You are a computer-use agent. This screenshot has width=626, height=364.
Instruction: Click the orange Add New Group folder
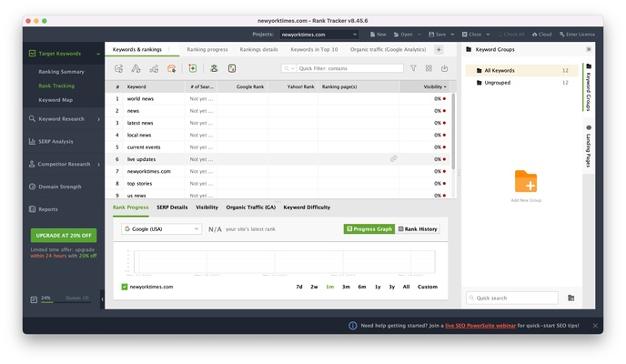pos(526,182)
